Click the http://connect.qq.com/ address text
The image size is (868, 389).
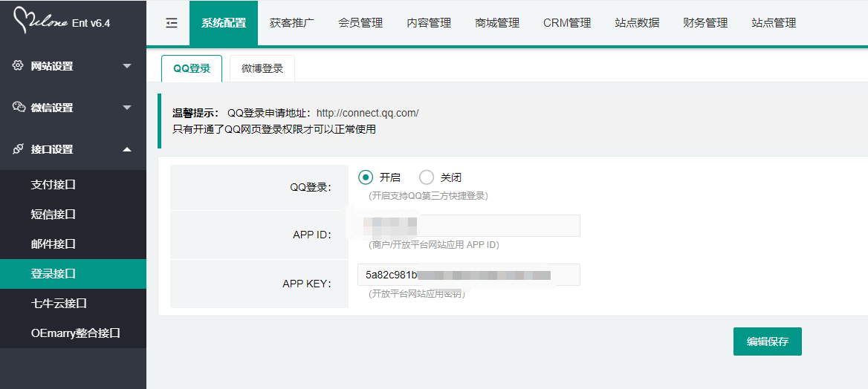(368, 113)
